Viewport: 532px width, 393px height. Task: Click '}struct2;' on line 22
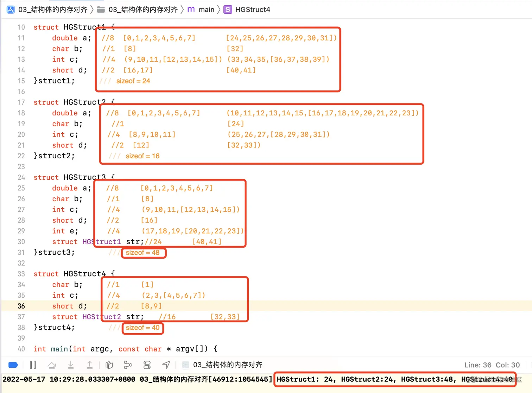[54, 156]
